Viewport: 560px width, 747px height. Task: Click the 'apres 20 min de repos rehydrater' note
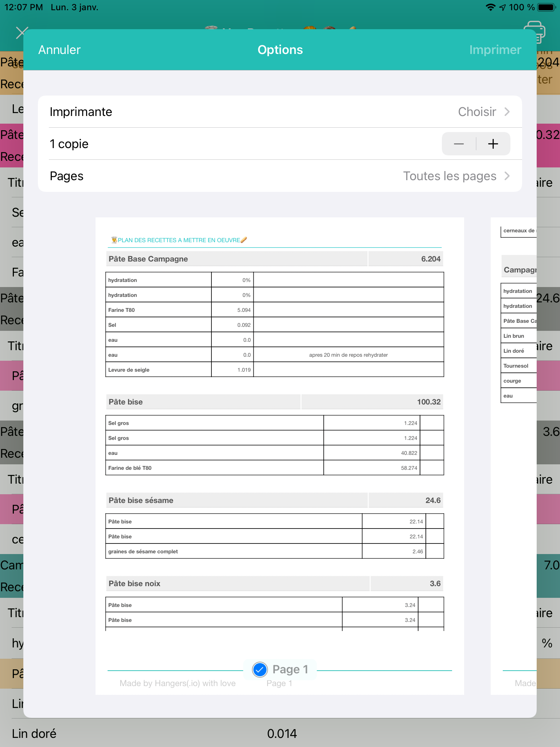tap(349, 355)
